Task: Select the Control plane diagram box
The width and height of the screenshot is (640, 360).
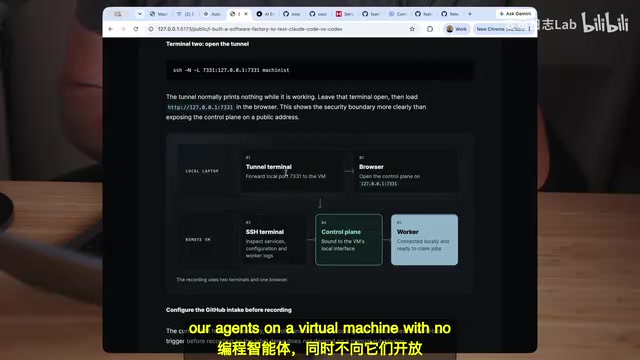Action: tap(349, 240)
